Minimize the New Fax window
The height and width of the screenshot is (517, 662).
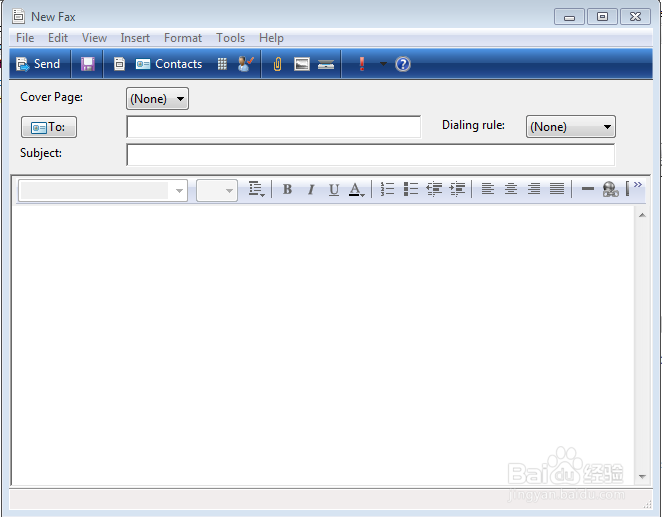coord(570,17)
